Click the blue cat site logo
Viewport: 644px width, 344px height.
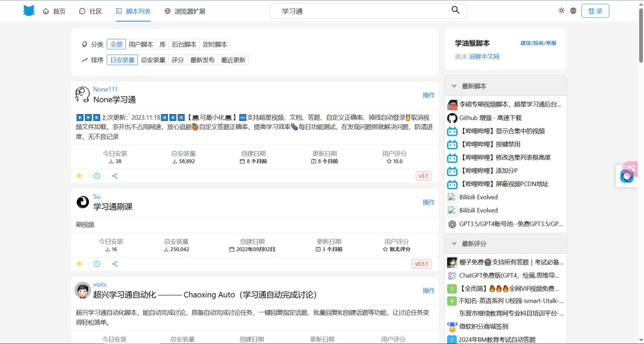coord(29,11)
